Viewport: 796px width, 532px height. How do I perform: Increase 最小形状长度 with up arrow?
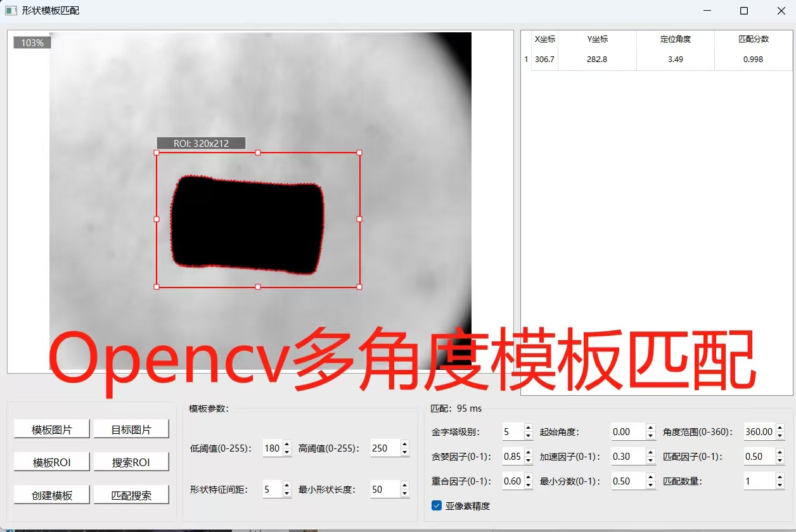click(x=405, y=485)
